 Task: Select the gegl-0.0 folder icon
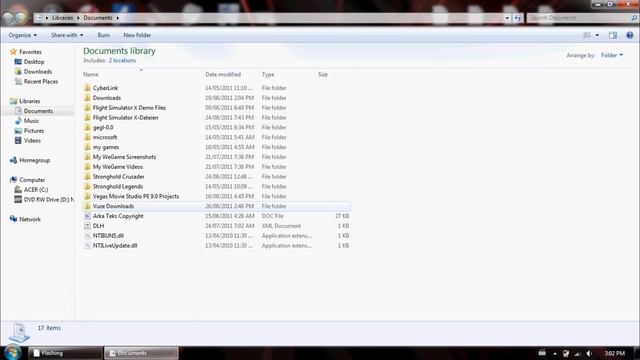pos(87,127)
